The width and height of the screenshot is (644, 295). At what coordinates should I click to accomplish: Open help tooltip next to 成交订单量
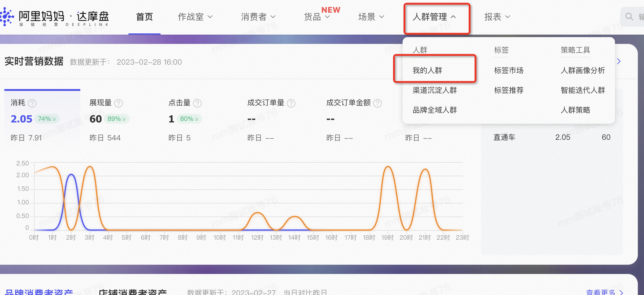(291, 103)
